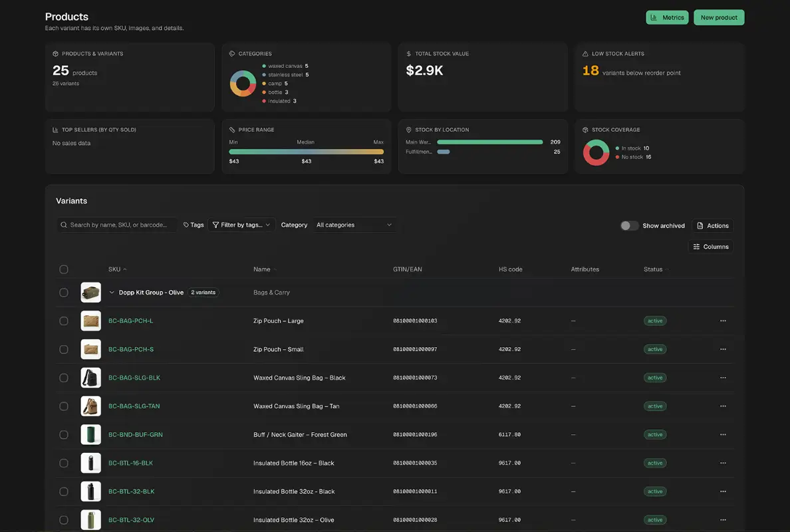
Task: Open row options for Insulated Bottle 16oz Black
Action: pos(723,463)
